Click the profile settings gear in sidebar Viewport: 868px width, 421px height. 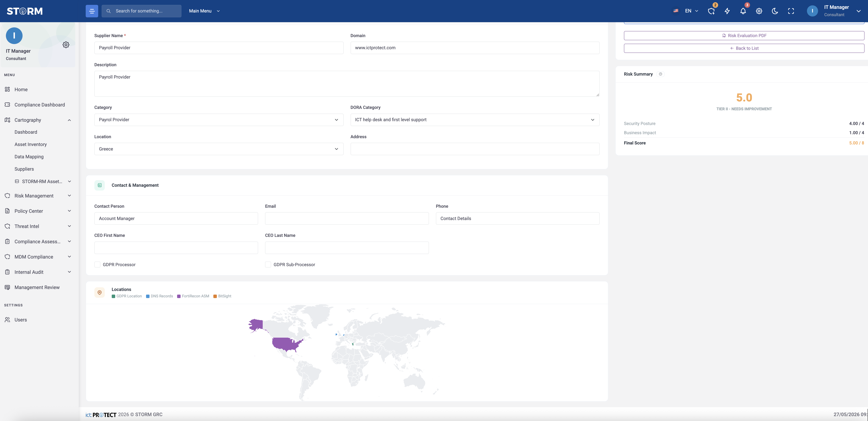[x=66, y=45]
